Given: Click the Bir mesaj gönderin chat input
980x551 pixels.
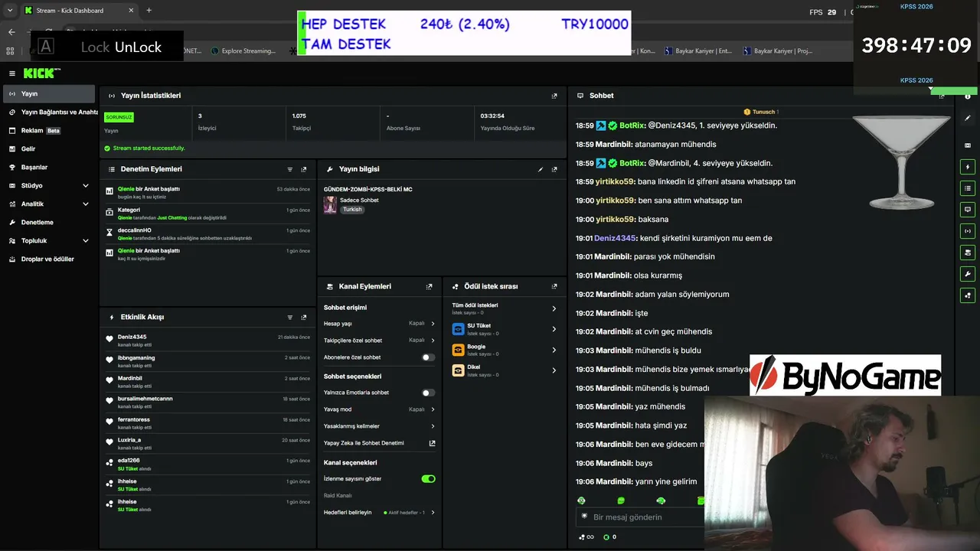Looking at the screenshot, I should pos(640,517).
